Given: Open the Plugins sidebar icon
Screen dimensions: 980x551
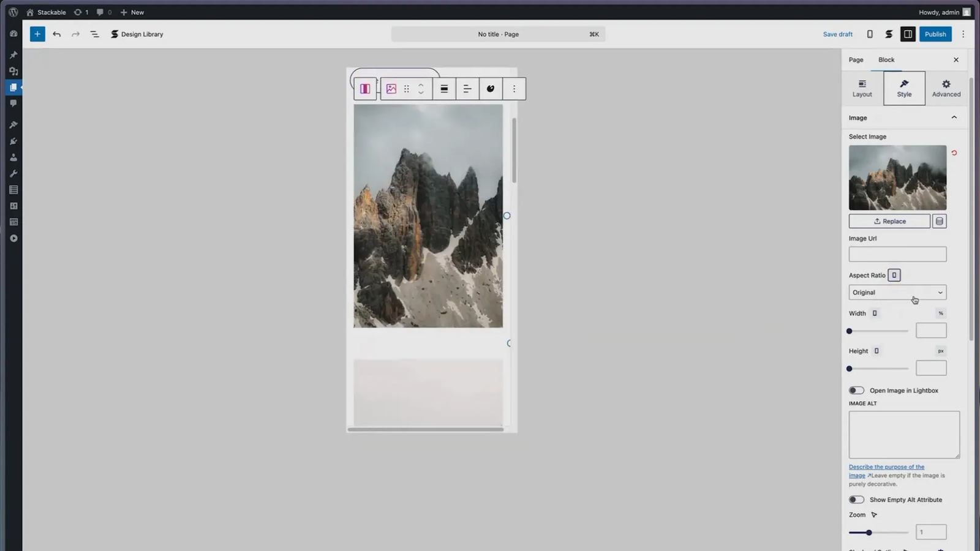Looking at the screenshot, I should [13, 141].
